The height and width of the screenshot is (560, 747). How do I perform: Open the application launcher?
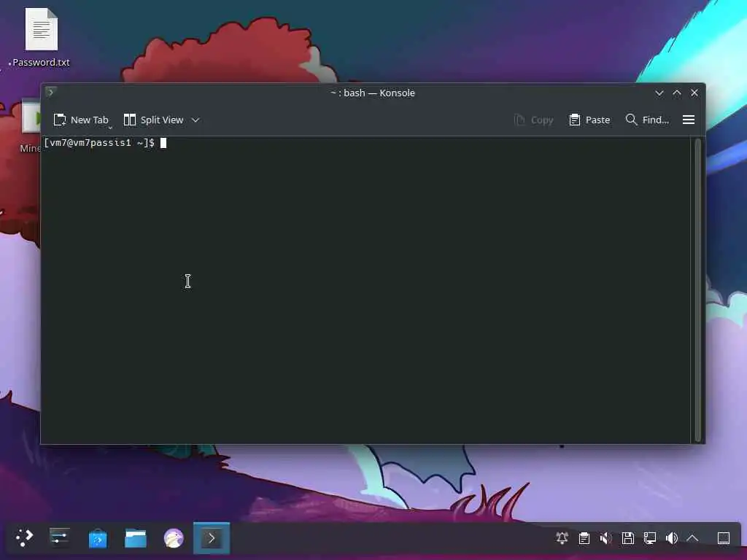[24, 538]
